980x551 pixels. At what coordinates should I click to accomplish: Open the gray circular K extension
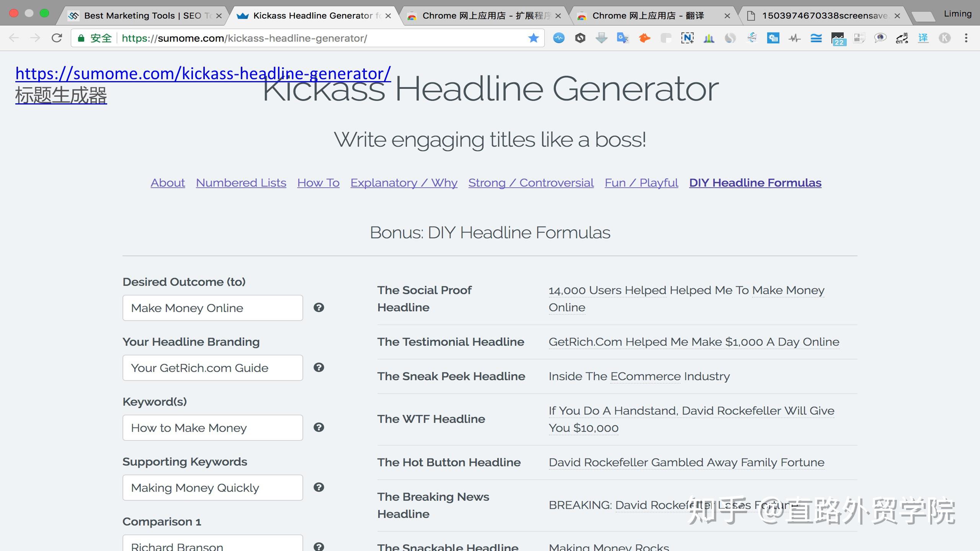(944, 38)
